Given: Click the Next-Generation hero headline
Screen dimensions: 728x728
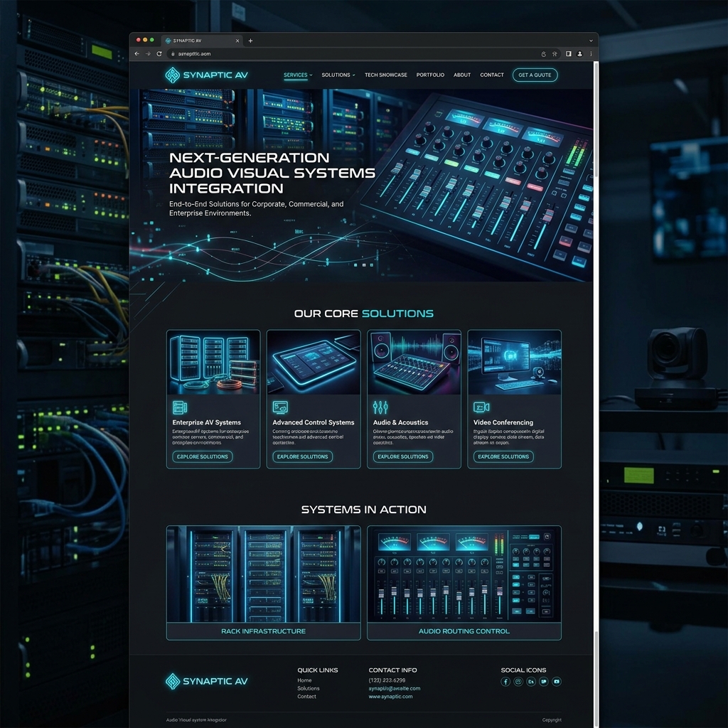Looking at the screenshot, I should 272,173.
